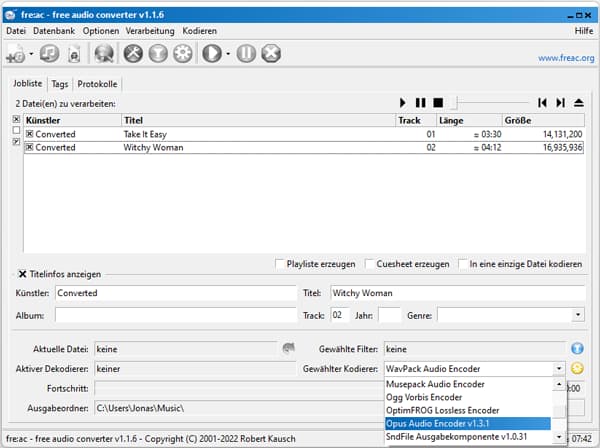Stop playback in the mini player
This screenshot has width=600, height=448.
point(438,103)
